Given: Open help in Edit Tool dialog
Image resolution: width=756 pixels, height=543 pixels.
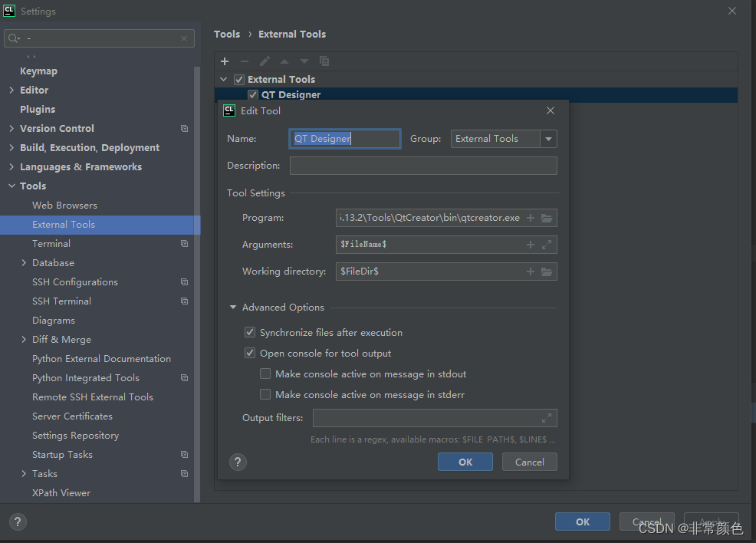Looking at the screenshot, I should click(238, 462).
